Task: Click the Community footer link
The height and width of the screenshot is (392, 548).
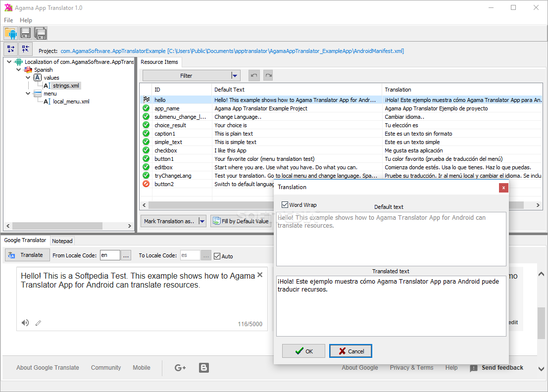Action: click(x=106, y=368)
